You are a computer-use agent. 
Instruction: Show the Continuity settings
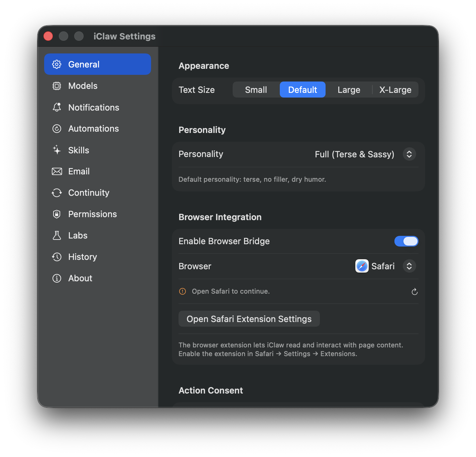coord(98,193)
